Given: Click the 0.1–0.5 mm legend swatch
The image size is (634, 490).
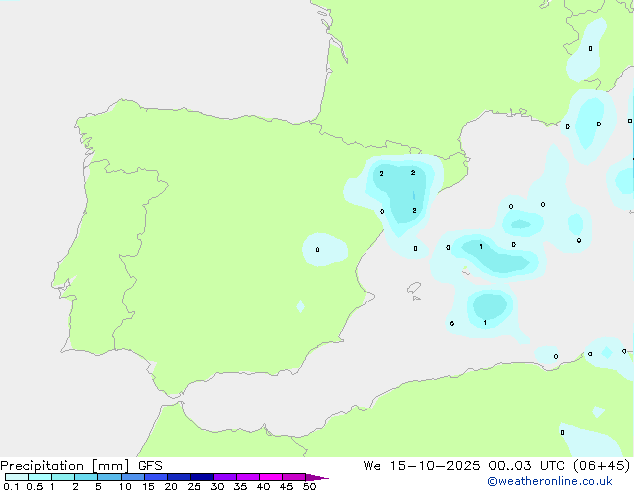Looking at the screenshot, I should click(x=17, y=477).
